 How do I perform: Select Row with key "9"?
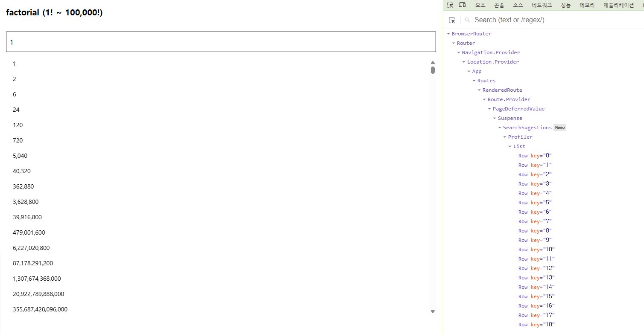click(x=535, y=240)
